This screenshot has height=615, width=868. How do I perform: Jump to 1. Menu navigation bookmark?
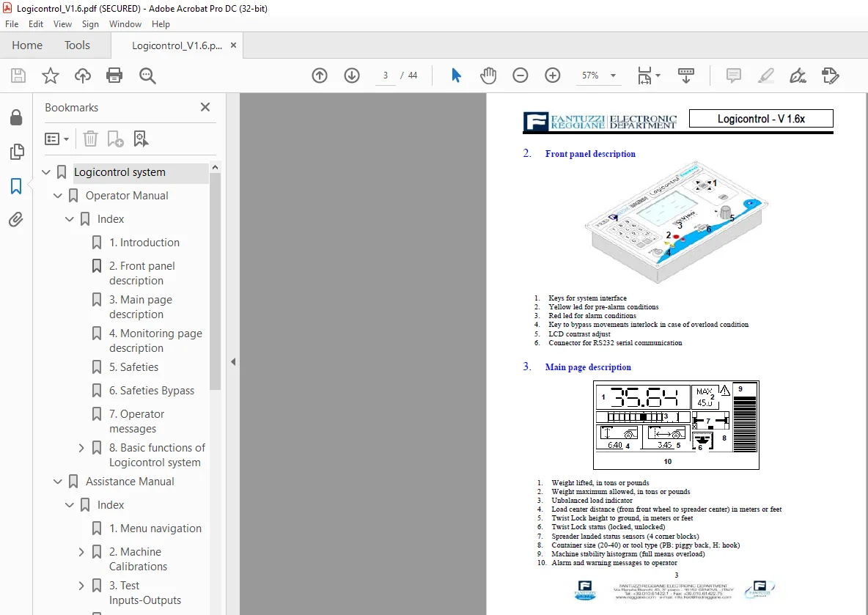pyautogui.click(x=155, y=529)
